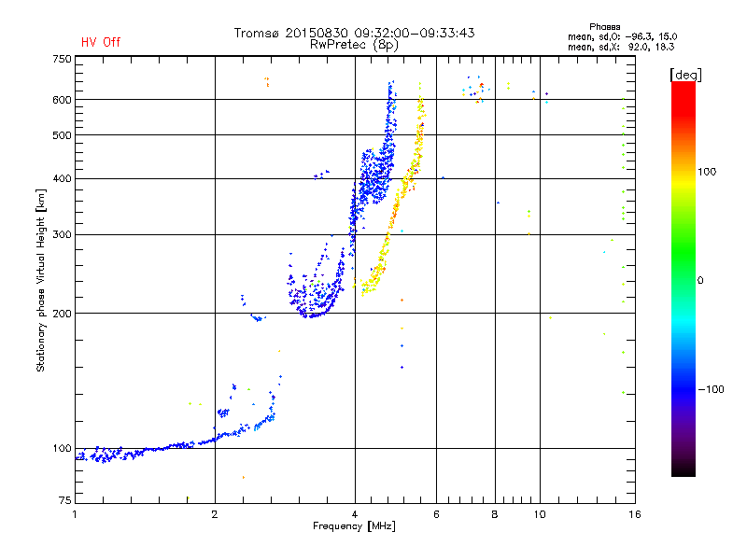Click the 'RwPretec (8p)' subtitle
Image resolution: width=747 pixels, height=560 pixels.
click(354, 45)
